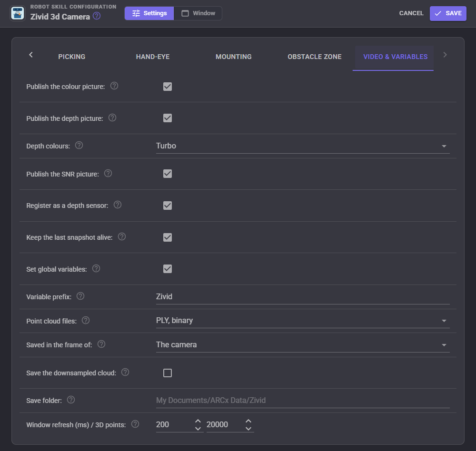Open help for Window refresh / 3D points
Image resolution: width=476 pixels, height=451 pixels.
coord(135,424)
